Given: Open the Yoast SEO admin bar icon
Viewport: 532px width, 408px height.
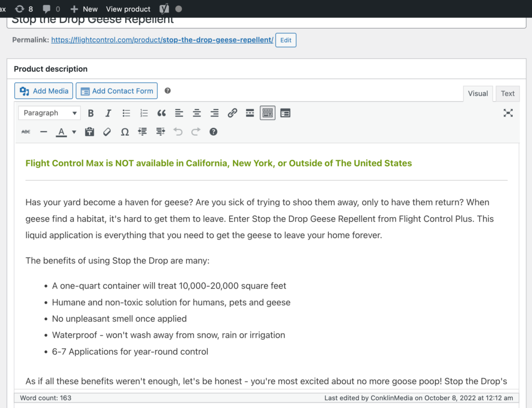Looking at the screenshot, I should (x=164, y=9).
